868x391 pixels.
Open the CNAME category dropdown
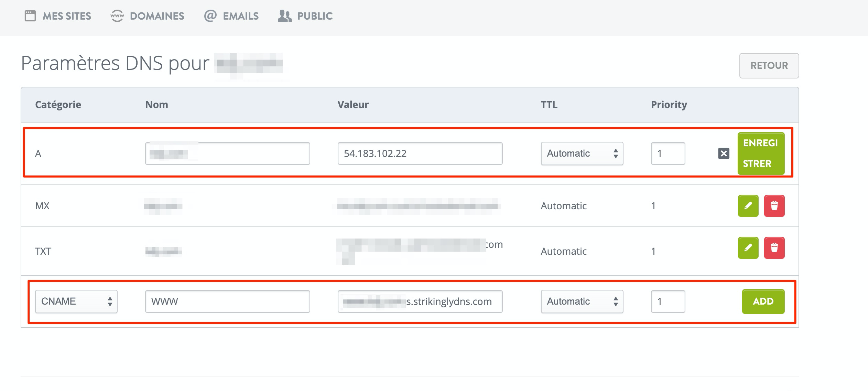tap(76, 302)
